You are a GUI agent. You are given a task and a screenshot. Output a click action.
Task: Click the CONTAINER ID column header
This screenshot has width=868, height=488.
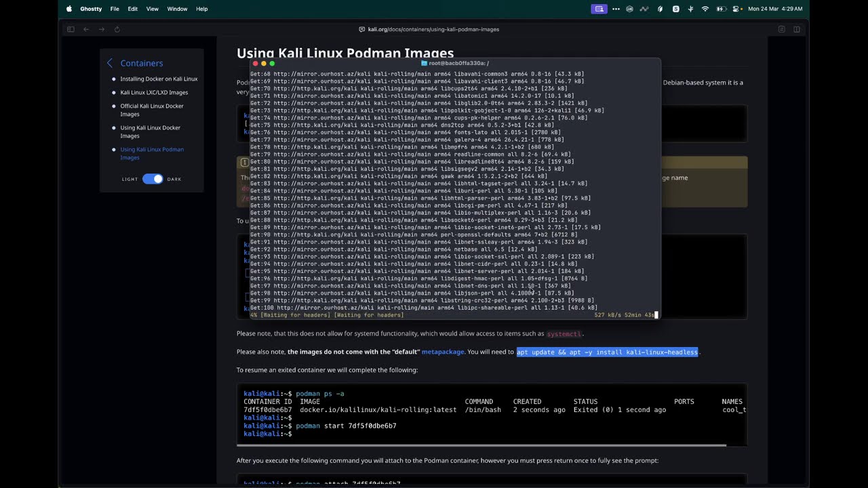point(268,402)
